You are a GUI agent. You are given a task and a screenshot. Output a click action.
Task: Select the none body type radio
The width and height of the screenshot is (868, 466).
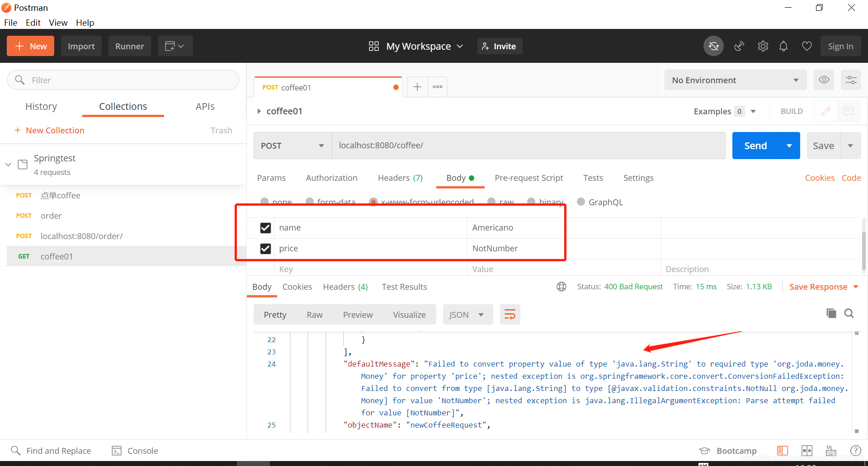tap(264, 202)
